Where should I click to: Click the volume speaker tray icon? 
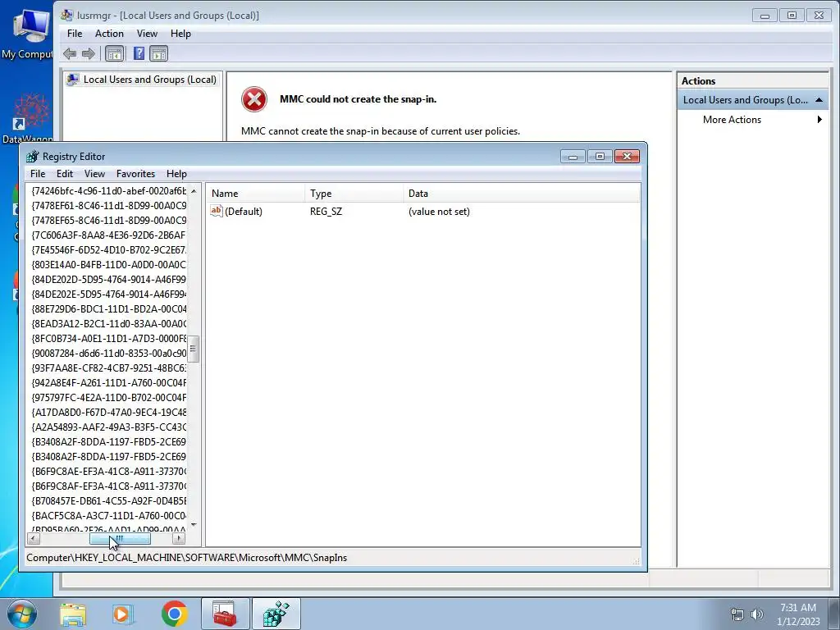(x=756, y=614)
